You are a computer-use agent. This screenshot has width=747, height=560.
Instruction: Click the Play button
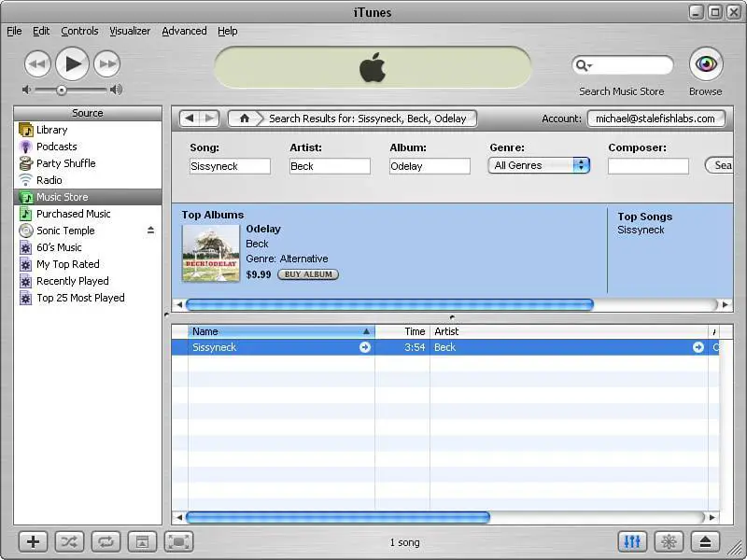tap(73, 63)
